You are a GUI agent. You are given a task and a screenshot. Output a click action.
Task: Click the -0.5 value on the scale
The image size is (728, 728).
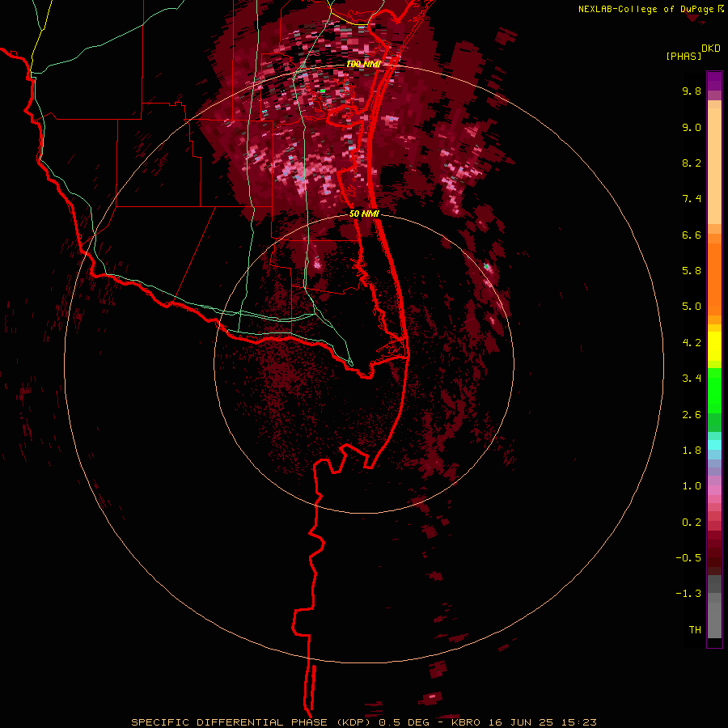pos(689,558)
